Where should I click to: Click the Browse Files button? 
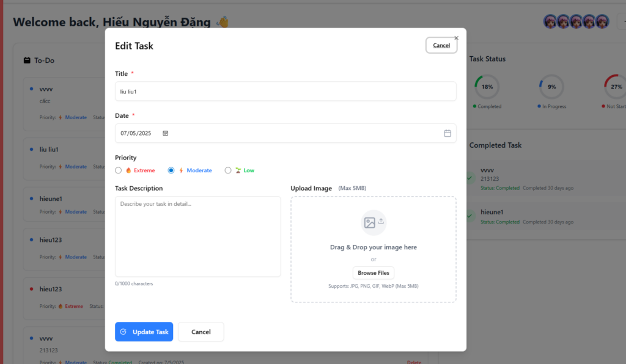(x=373, y=273)
